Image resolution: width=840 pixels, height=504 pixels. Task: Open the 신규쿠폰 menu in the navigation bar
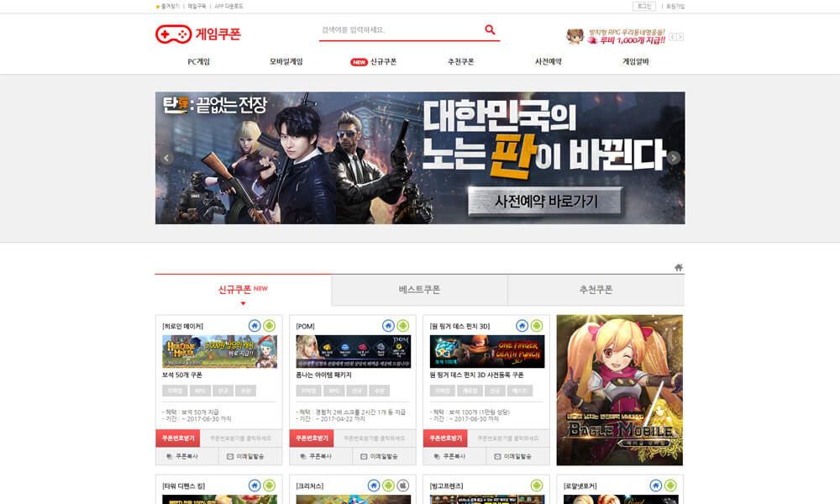coord(374,61)
